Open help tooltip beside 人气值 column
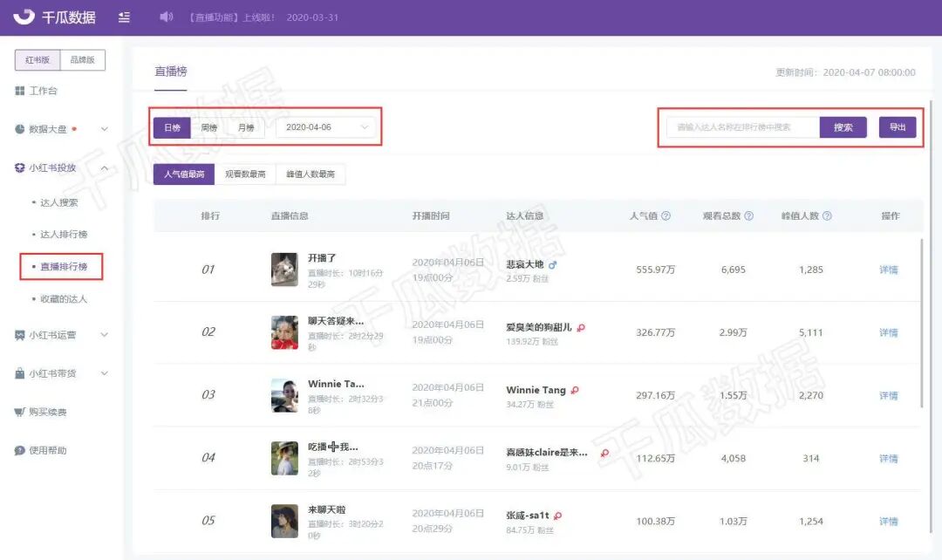 [x=666, y=215]
